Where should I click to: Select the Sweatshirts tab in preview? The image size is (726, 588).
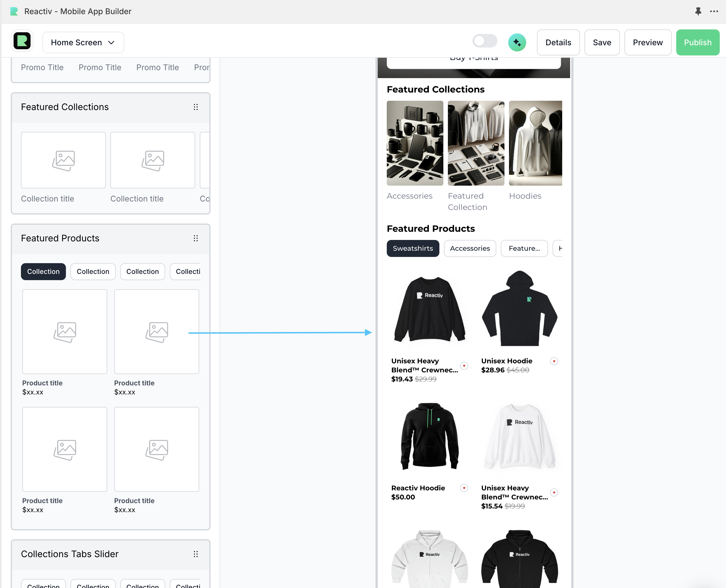[x=413, y=248]
